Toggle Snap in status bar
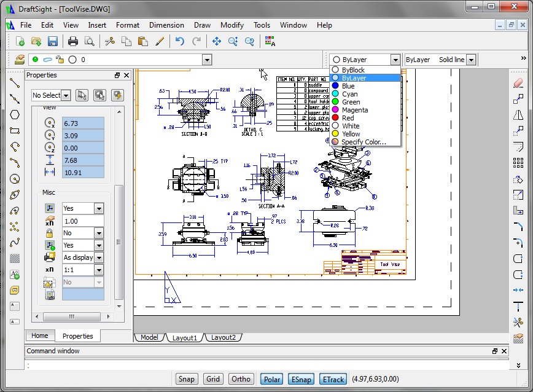This screenshot has width=533, height=392. click(186, 378)
